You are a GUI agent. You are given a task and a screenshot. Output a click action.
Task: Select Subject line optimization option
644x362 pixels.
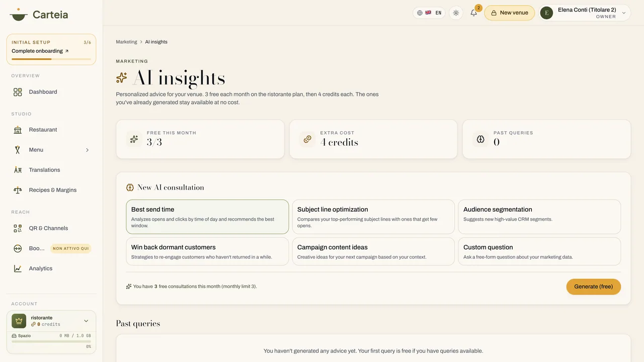[x=373, y=217]
